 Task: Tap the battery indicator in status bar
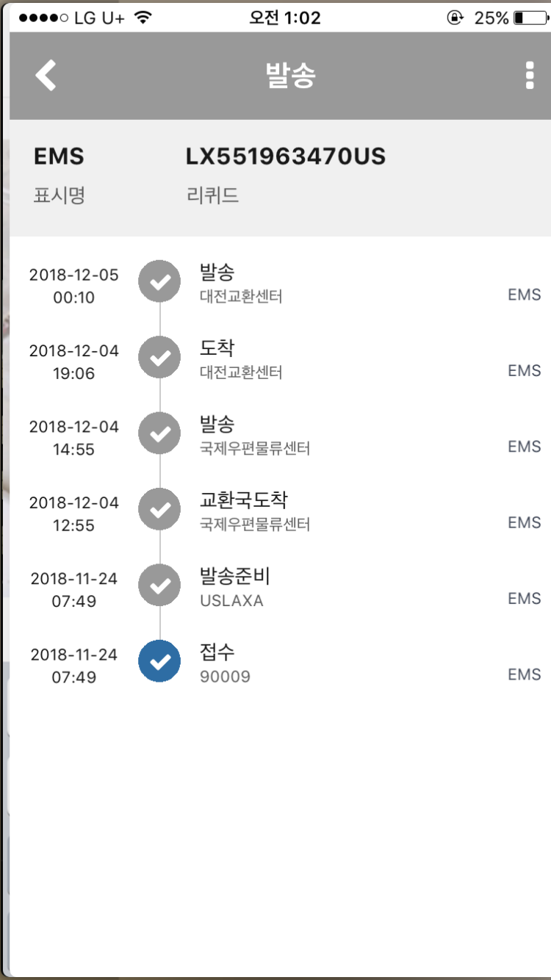click(x=528, y=18)
